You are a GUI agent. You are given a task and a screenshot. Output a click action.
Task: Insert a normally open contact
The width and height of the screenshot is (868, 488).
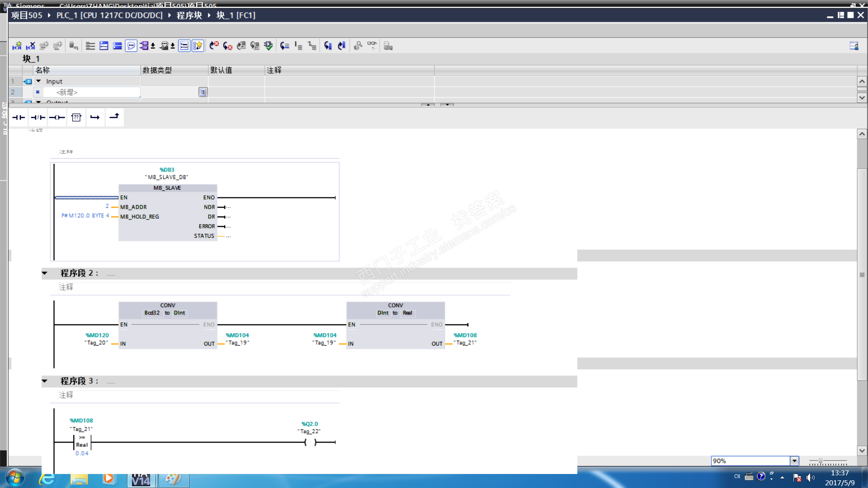tap(19, 117)
